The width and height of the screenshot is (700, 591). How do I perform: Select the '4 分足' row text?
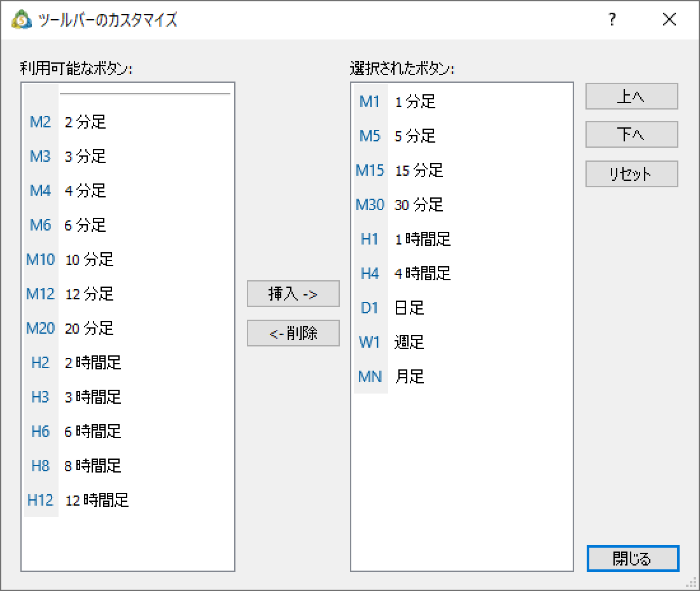click(x=85, y=191)
